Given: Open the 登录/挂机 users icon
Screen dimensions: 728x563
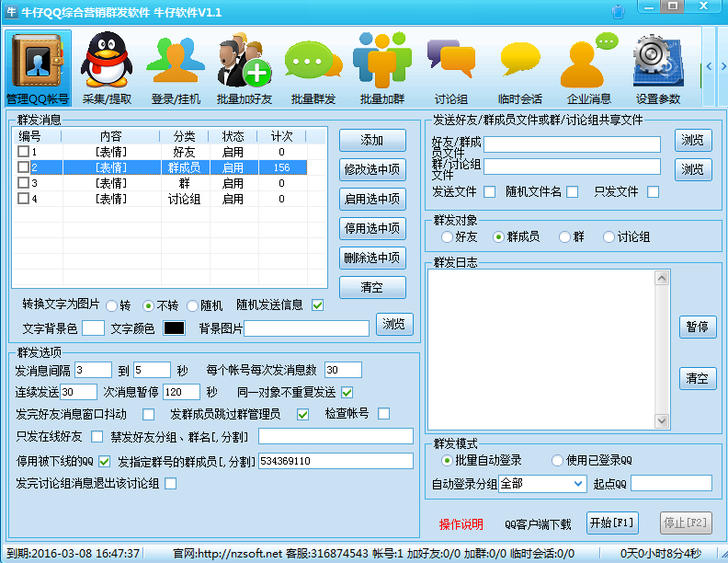Looking at the screenshot, I should 176,68.
